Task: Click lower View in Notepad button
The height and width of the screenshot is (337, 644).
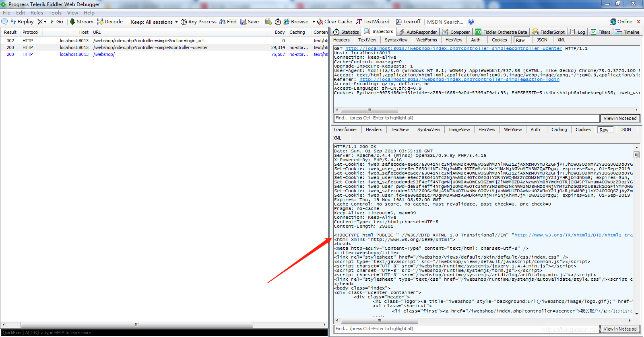Action: tap(620, 329)
